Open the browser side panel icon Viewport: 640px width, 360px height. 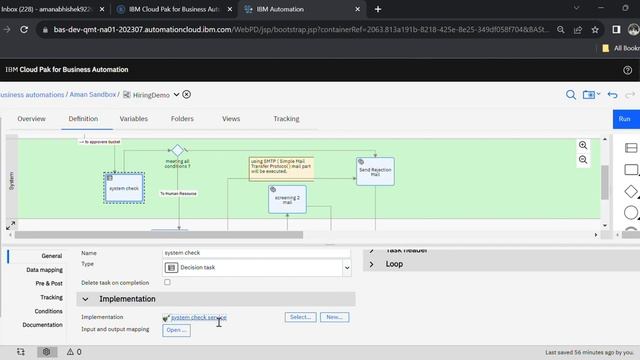(616, 29)
